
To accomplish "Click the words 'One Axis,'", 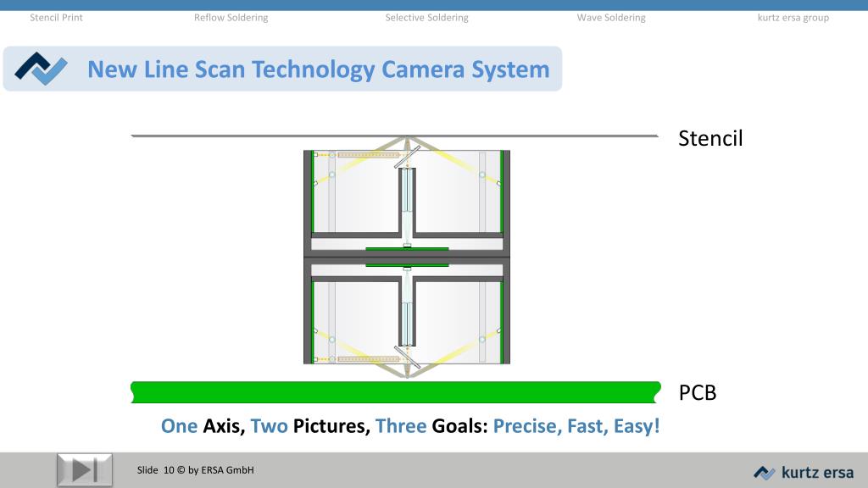I will pyautogui.click(x=203, y=426).
